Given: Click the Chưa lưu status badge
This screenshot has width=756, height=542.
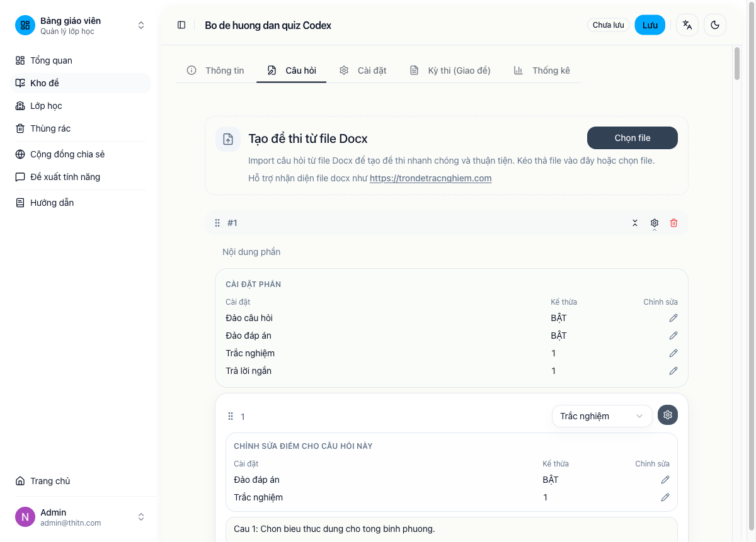Looking at the screenshot, I should click(x=609, y=25).
